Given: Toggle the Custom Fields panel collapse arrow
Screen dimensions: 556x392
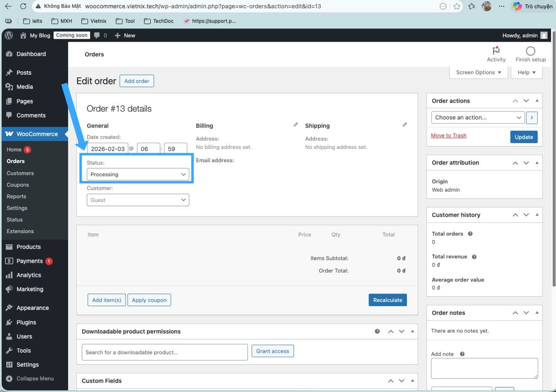Looking at the screenshot, I should [412, 380].
